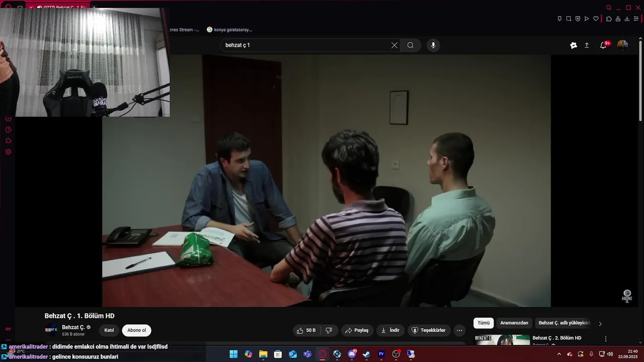The width and height of the screenshot is (644, 362).
Task: Open YouTube notifications bell
Action: 603,45
